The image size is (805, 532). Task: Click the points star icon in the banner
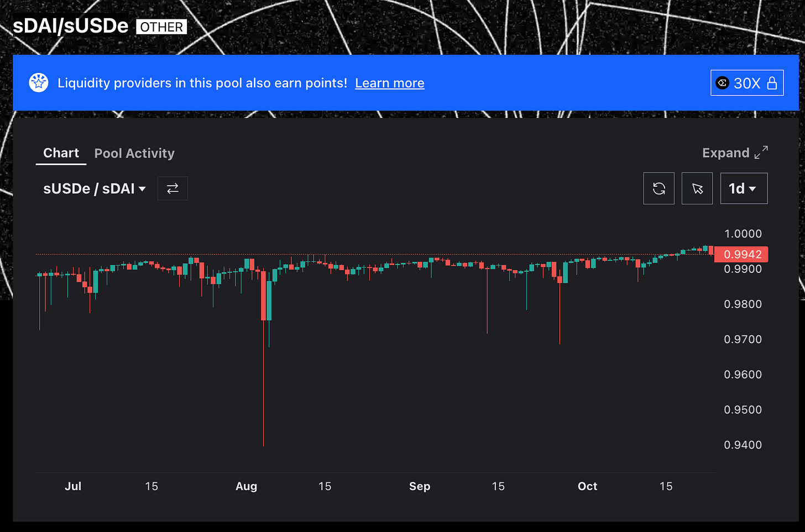39,83
